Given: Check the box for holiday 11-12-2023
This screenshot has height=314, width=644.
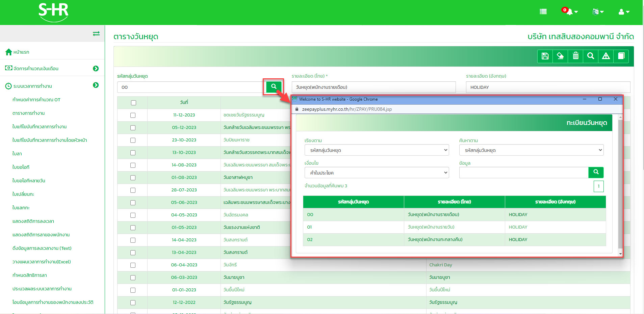Looking at the screenshot, I should point(133,115).
